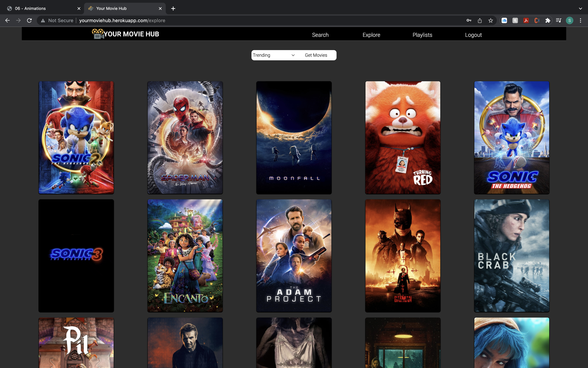Close the 06 - Animations tab
This screenshot has width=588, height=368.
[x=79, y=9]
